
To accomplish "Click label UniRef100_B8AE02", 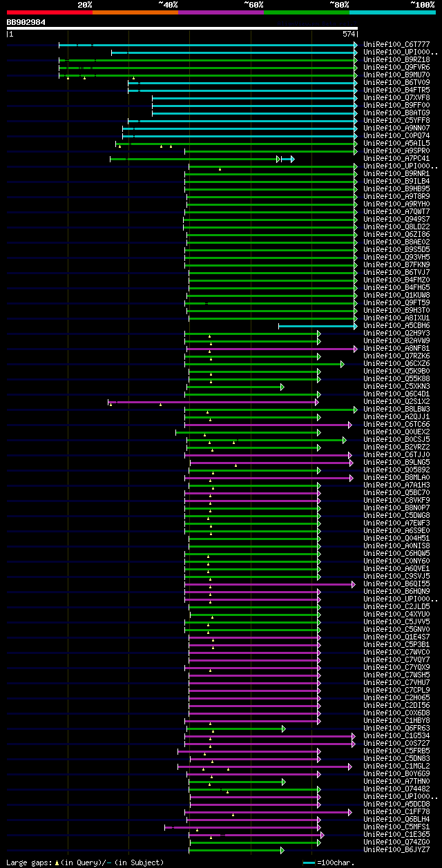I will point(396,242).
